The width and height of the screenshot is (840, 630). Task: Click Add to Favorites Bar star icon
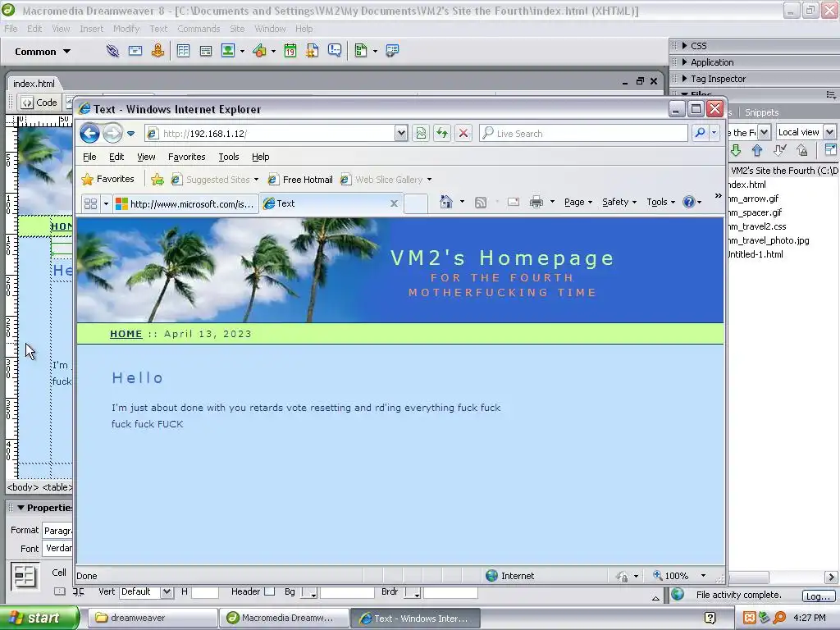pos(157,180)
